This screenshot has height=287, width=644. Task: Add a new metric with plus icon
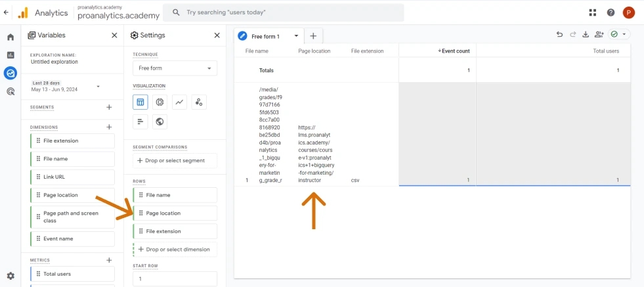pos(109,260)
